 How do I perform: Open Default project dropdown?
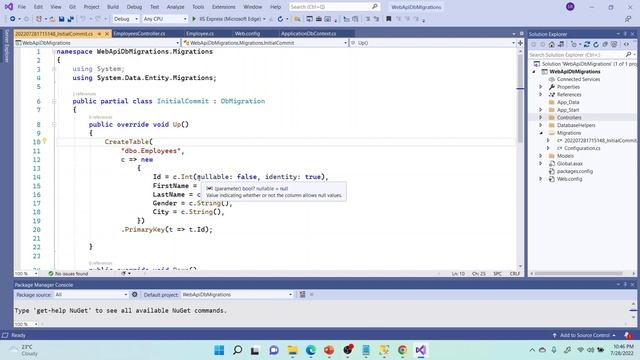(x=237, y=294)
